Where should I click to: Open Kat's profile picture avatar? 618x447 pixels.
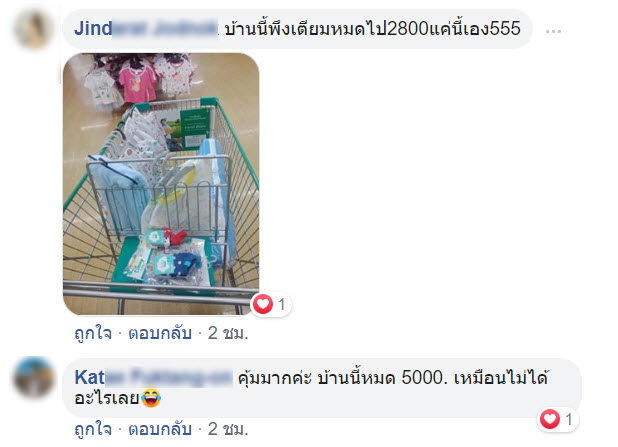(x=33, y=377)
